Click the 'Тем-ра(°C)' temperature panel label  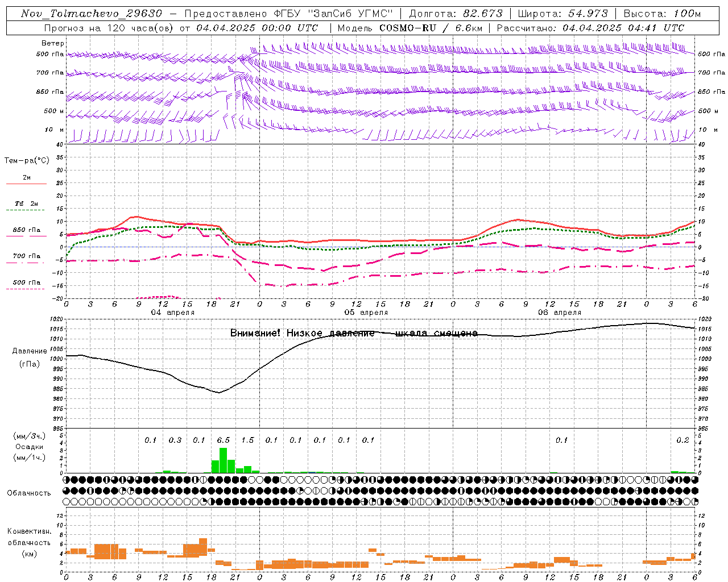click(x=27, y=161)
